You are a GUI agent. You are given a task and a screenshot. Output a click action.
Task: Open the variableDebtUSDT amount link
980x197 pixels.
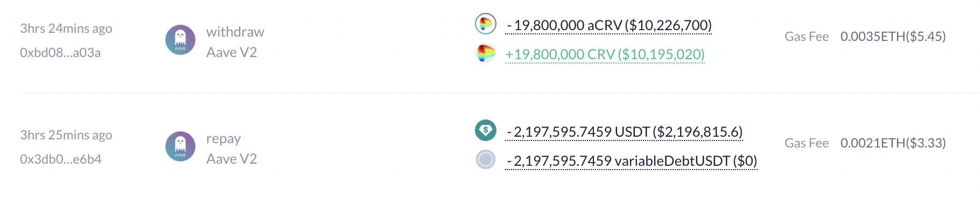632,161
